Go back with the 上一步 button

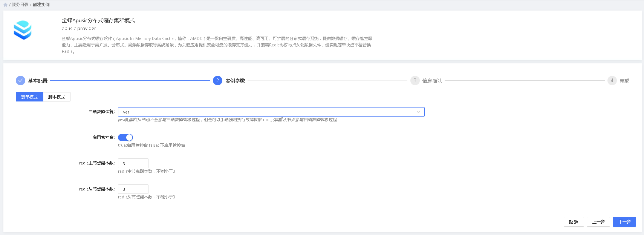pos(598,222)
